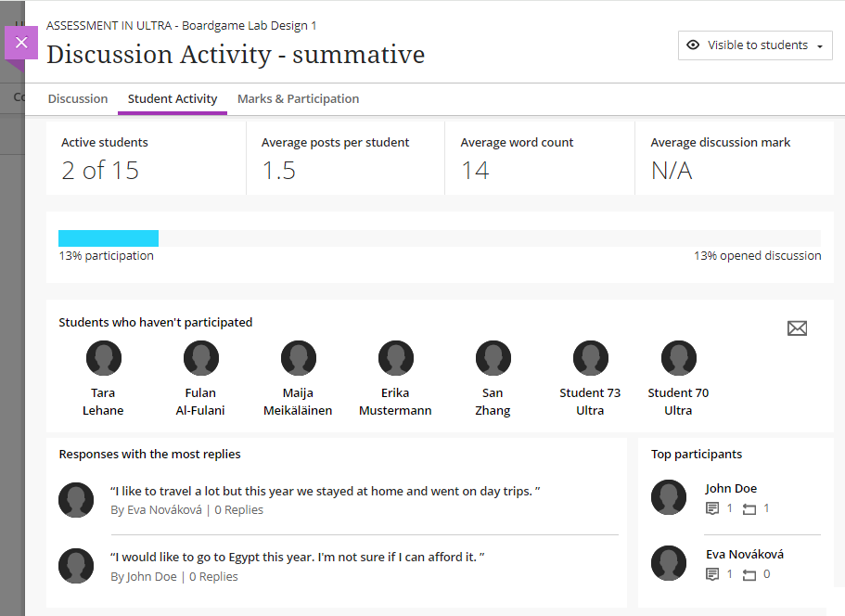Image resolution: width=845 pixels, height=616 pixels.
Task: Click the dropdown arrow next to Visible to students
Action: [x=820, y=46]
